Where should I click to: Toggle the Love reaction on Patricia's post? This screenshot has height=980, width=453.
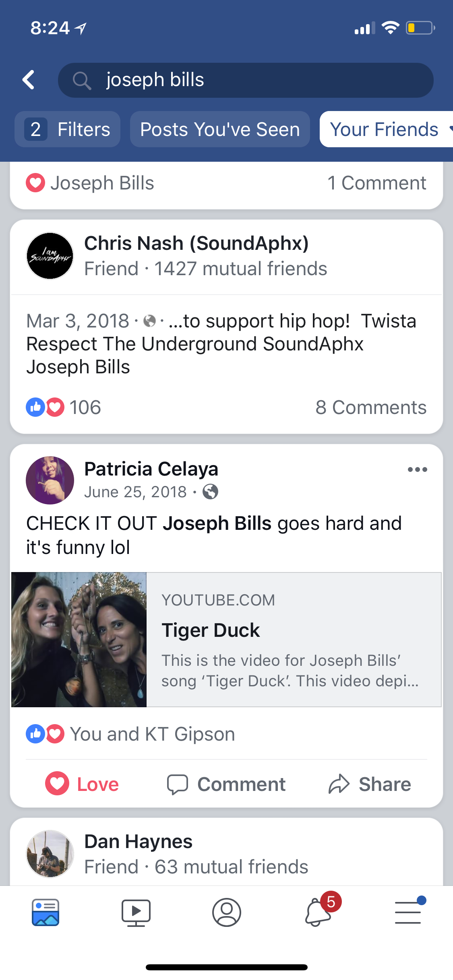coord(82,784)
